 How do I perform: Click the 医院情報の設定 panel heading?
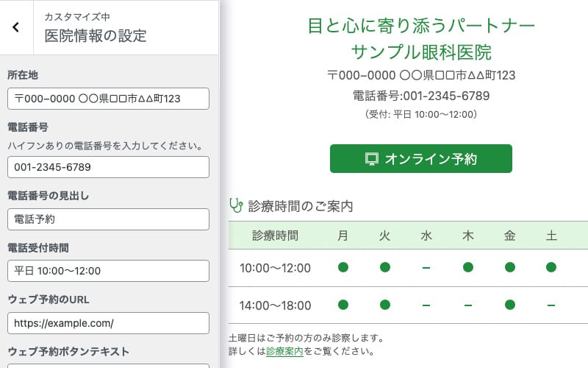pos(96,35)
